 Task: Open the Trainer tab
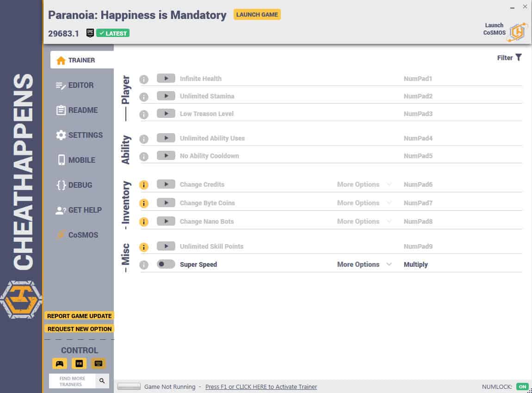[x=82, y=60]
